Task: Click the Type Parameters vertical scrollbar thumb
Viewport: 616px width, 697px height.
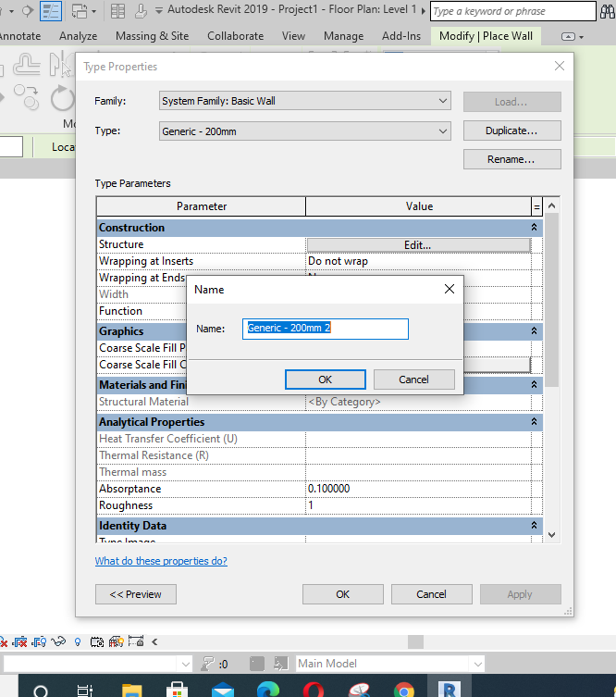Action: pyautogui.click(x=551, y=300)
